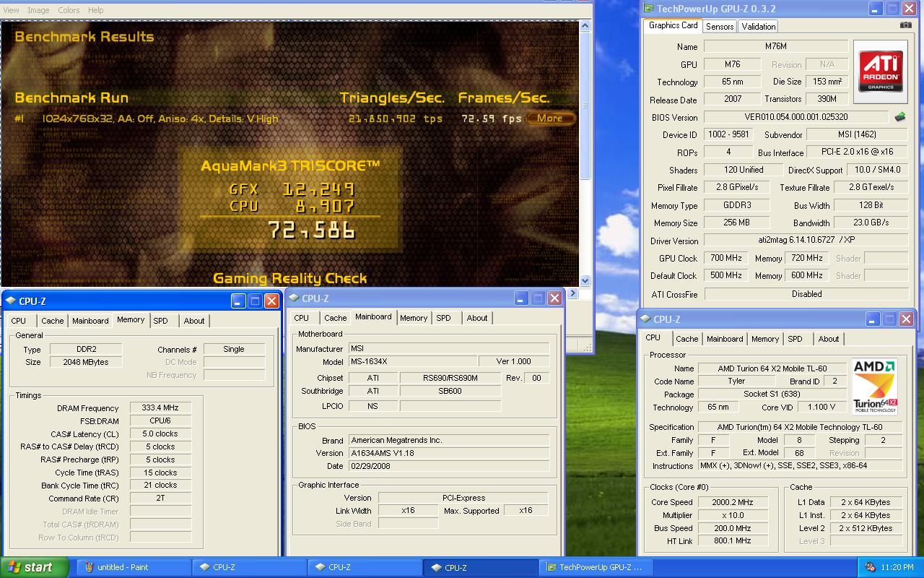
Task: Switch to the Validation tab in GPU-Z
Action: coord(758,27)
